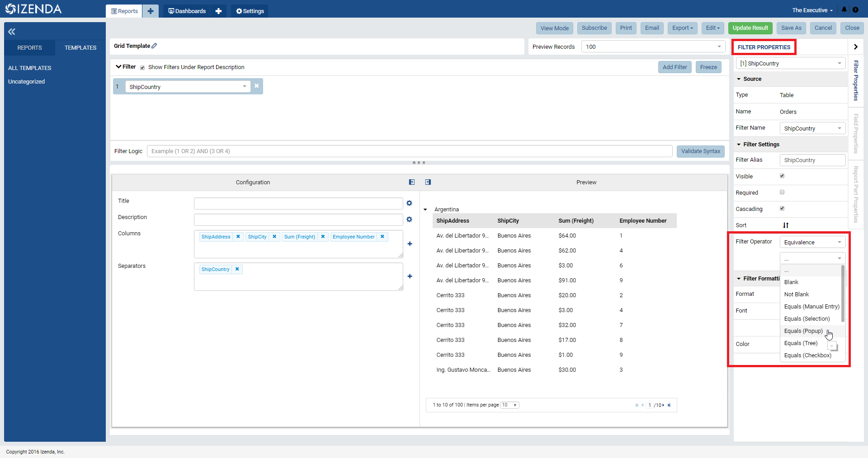Click the new report plus icon
This screenshot has width=868, height=458.
(151, 11)
